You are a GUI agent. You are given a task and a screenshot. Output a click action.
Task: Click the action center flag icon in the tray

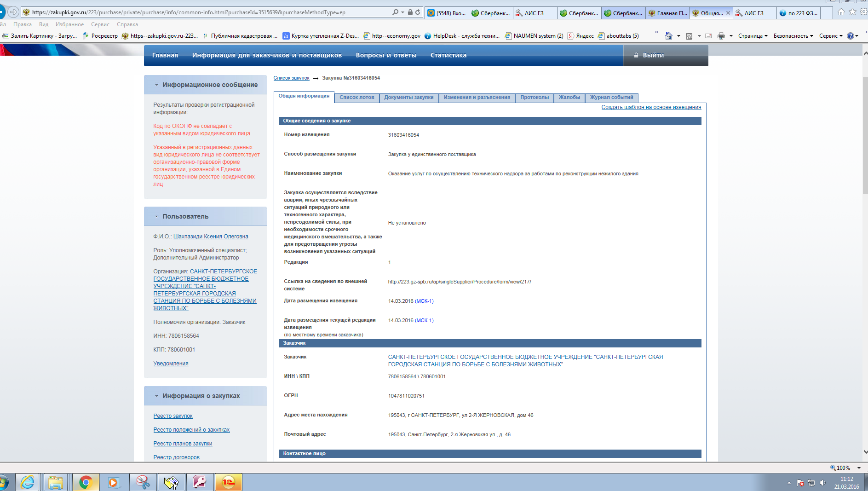(800, 483)
